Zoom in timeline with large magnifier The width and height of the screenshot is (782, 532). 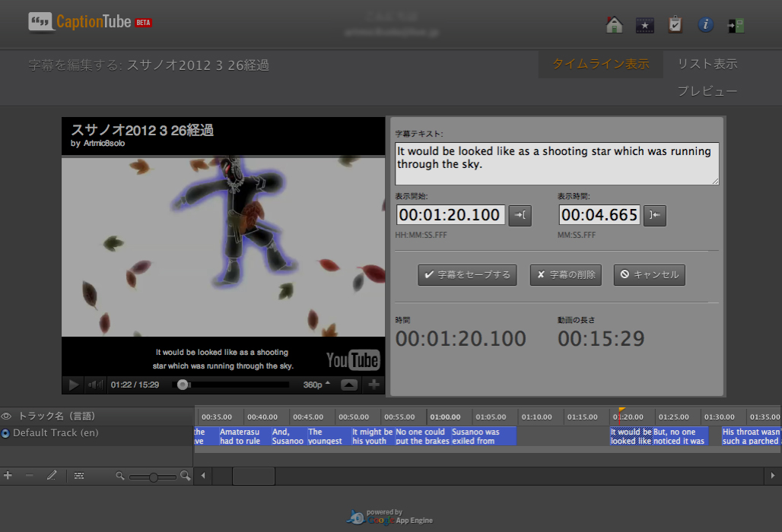(x=185, y=476)
